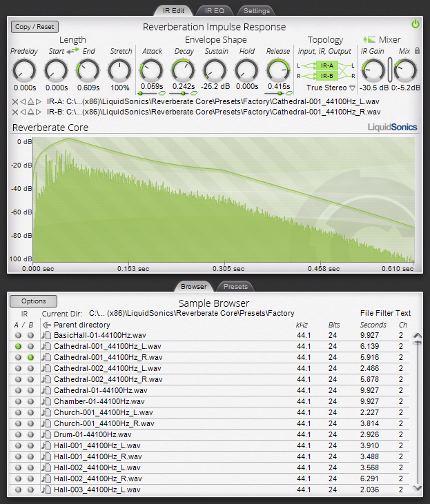Click the Decay curve mini slider handle
The height and width of the screenshot is (504, 430).
click(183, 93)
